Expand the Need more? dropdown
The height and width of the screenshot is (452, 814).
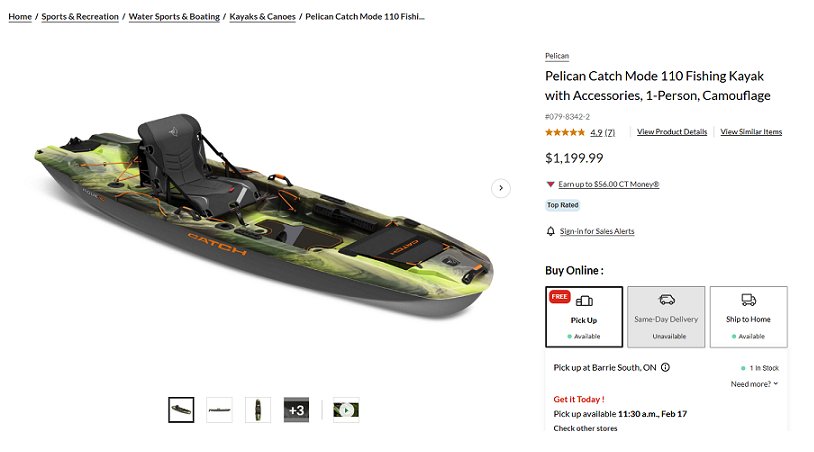pyautogui.click(x=754, y=384)
